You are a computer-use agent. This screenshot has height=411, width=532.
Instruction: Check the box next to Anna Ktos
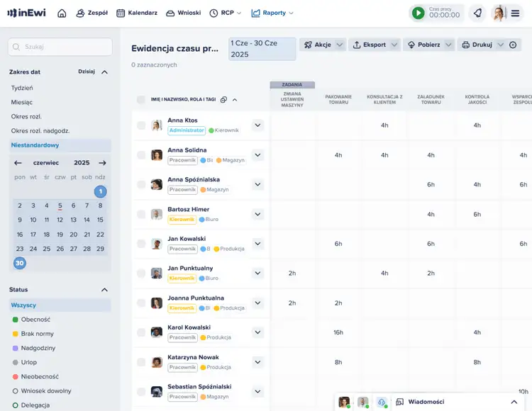[x=141, y=125]
